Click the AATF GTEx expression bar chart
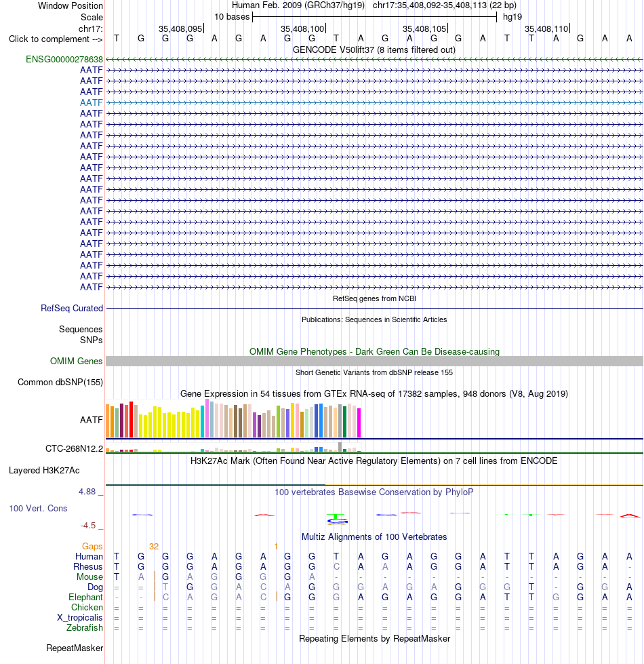Viewport: 644px width, 664px height. (x=233, y=418)
